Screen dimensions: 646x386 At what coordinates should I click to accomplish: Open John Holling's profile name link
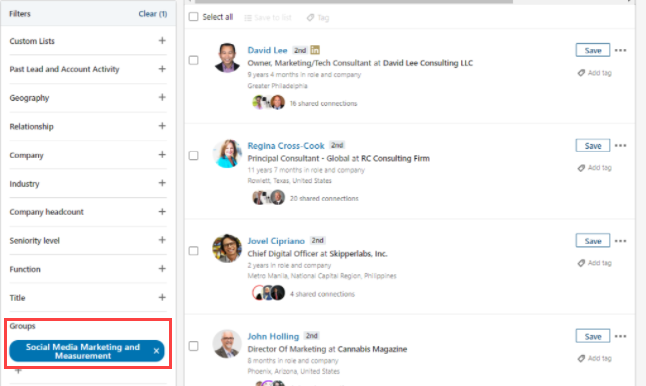pos(273,336)
